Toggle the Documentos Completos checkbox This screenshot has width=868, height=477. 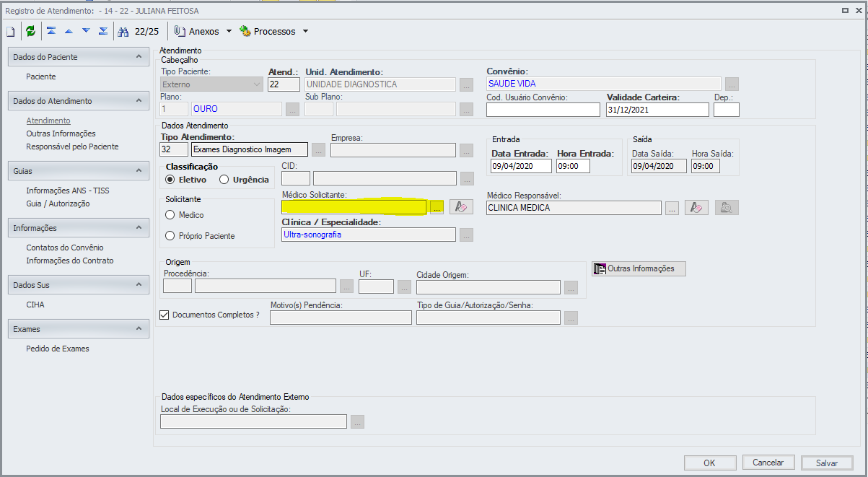click(164, 315)
